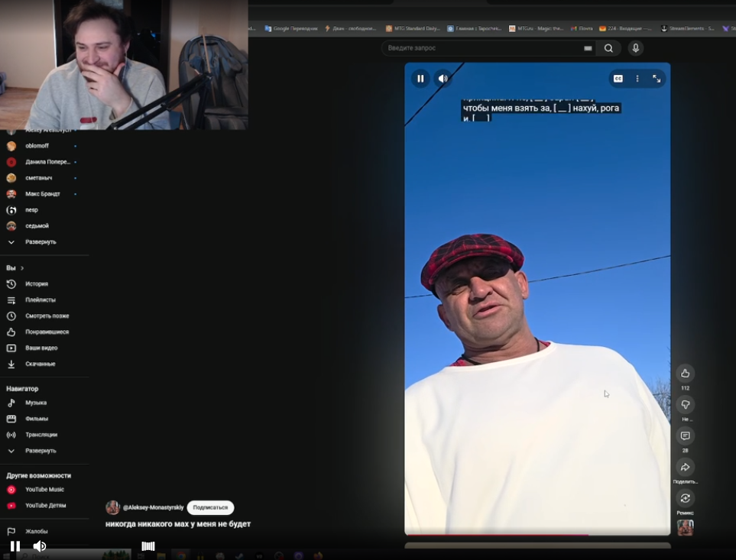736x560 pixels.
Task: Open the Почта bookmark
Action: click(x=582, y=28)
